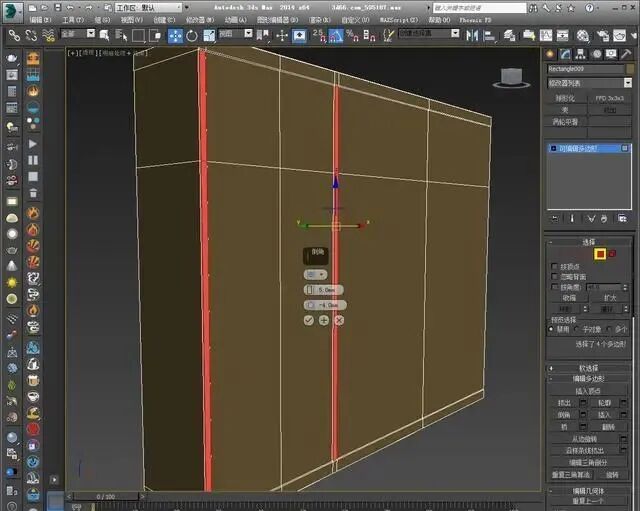Open the 视图(V) menu
This screenshot has height=511, width=640.
click(x=131, y=20)
